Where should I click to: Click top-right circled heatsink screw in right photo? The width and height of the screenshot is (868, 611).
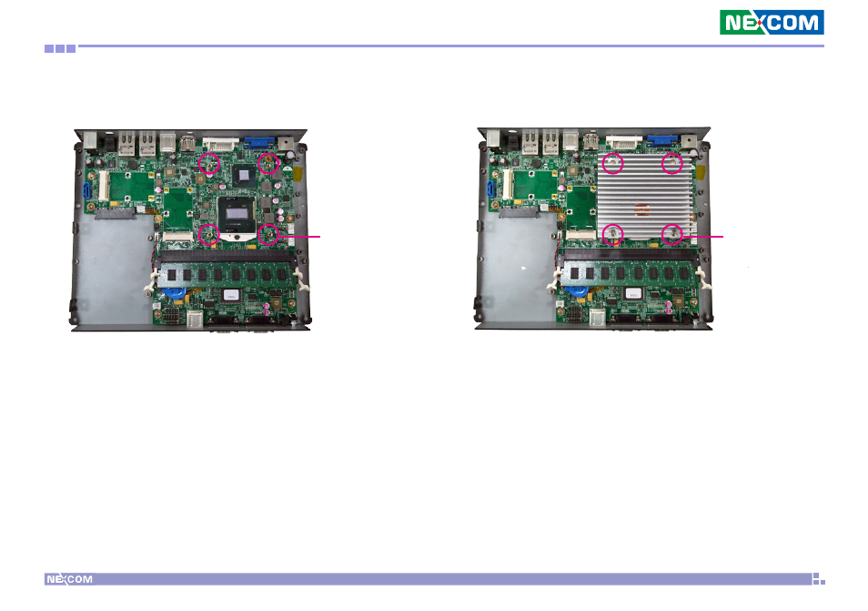click(671, 163)
